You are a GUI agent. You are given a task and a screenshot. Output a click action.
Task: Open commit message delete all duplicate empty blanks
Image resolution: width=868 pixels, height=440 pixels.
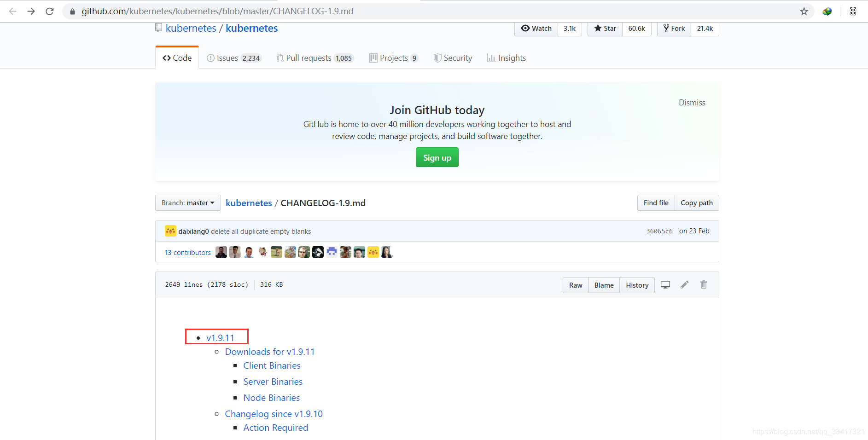(x=261, y=232)
